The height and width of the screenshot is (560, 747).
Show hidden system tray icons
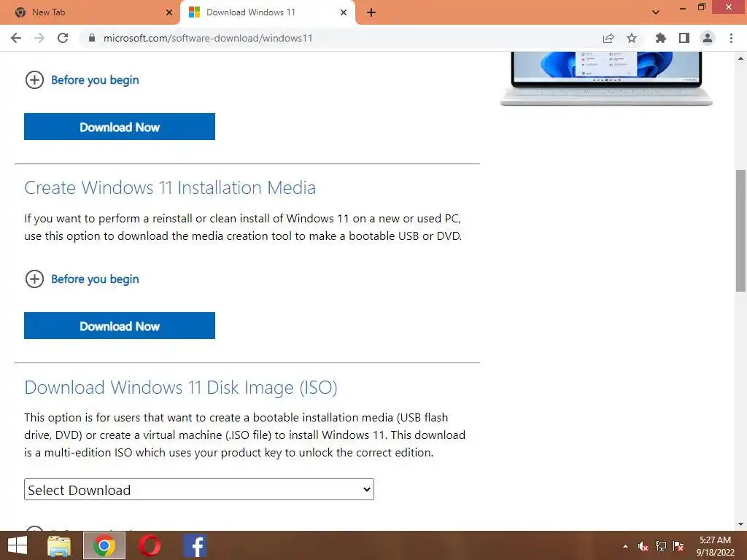point(625,546)
